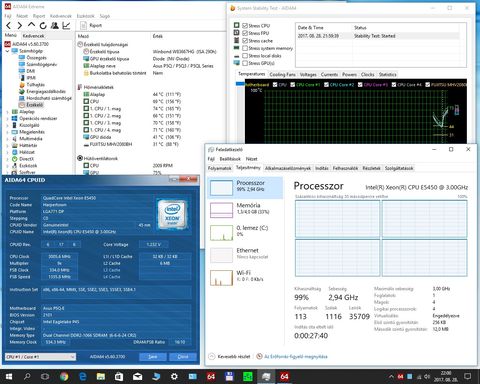Open the Kedvencek menu in AIDA64
Screen dimensions: 480x384
(x=61, y=16)
